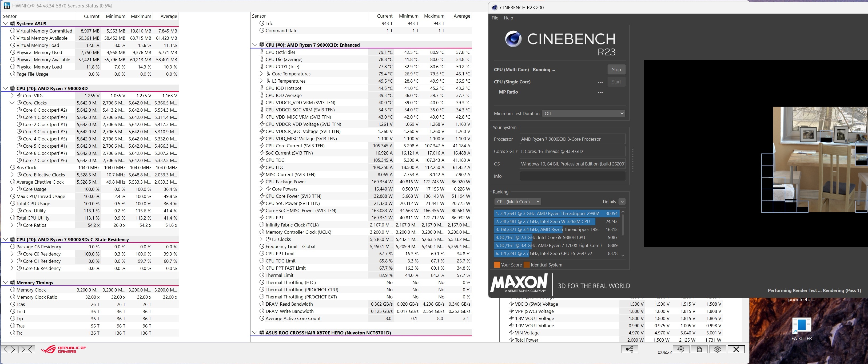Click the collapse columns arrows button
868x364 pixels.
tap(27, 349)
